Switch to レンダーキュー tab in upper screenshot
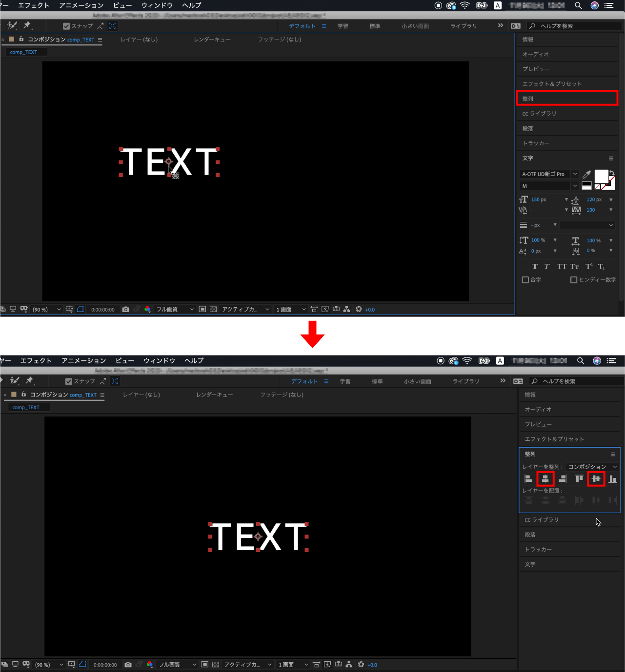 pos(212,40)
